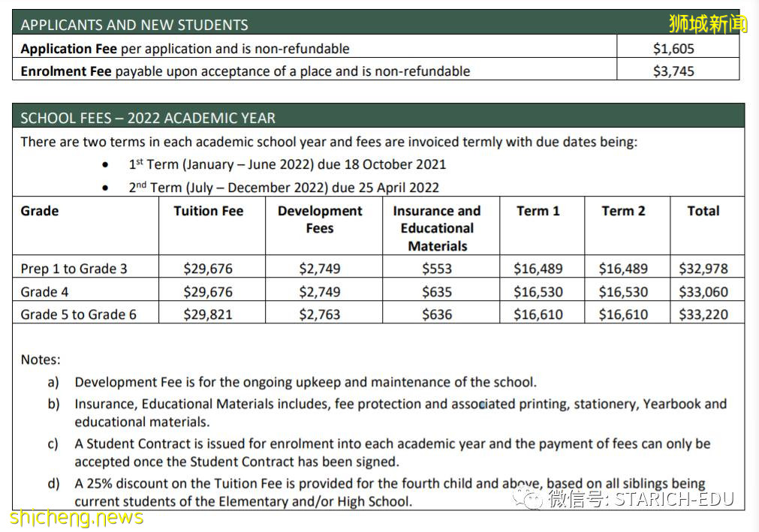Click the Tuition Fee column header

pyautogui.click(x=209, y=211)
